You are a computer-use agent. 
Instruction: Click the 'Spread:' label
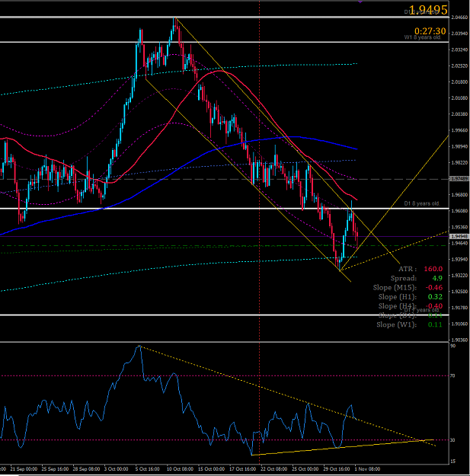pos(404,278)
